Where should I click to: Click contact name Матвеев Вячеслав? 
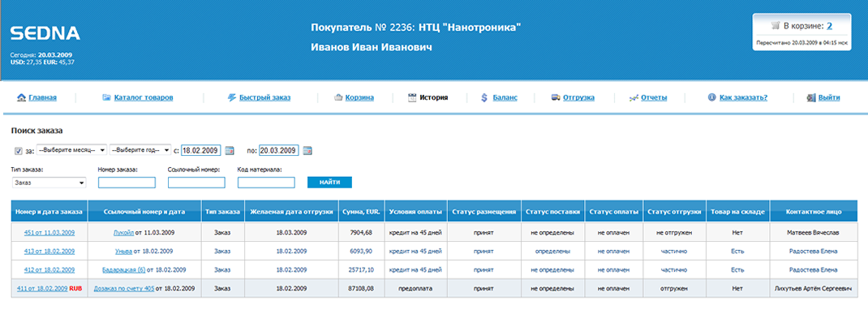[x=813, y=233]
